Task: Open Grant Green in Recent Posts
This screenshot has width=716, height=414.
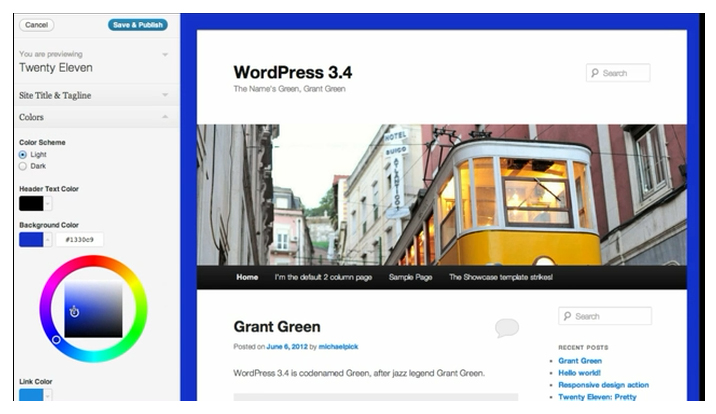Action: pyautogui.click(x=580, y=361)
